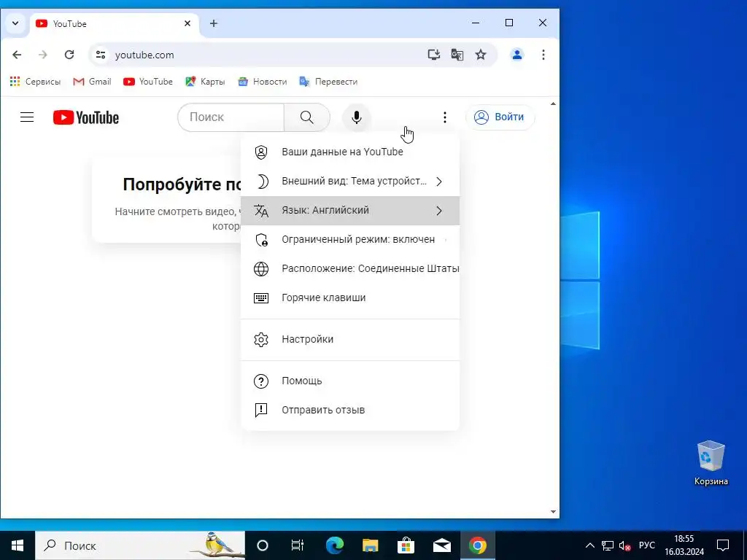This screenshot has height=560, width=747.
Task: Click the question mark icon beside Помощь
Action: point(261,381)
